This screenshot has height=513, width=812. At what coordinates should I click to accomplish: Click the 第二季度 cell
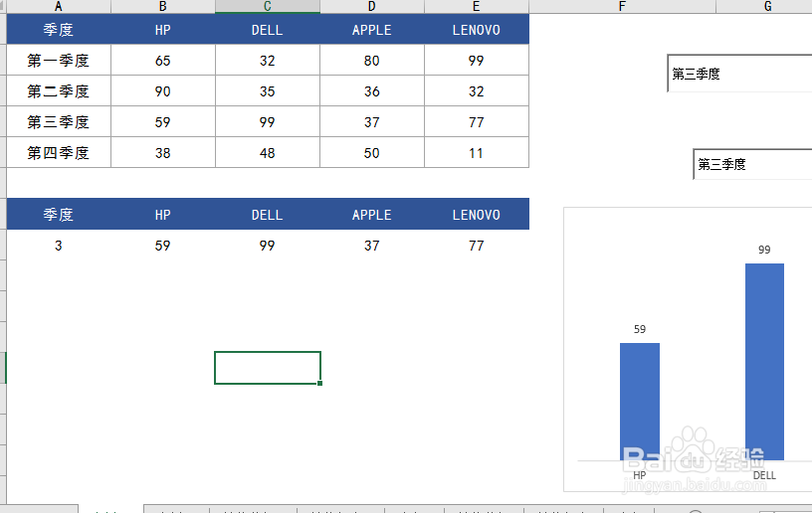(59, 91)
